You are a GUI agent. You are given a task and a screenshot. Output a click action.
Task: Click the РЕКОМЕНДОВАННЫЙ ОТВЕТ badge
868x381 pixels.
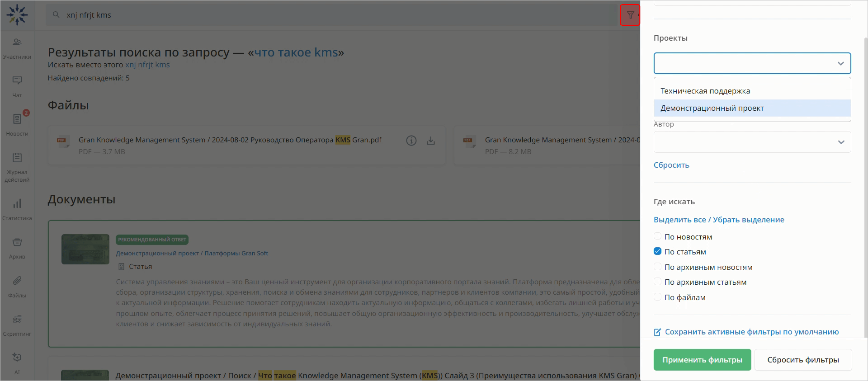pyautogui.click(x=152, y=240)
